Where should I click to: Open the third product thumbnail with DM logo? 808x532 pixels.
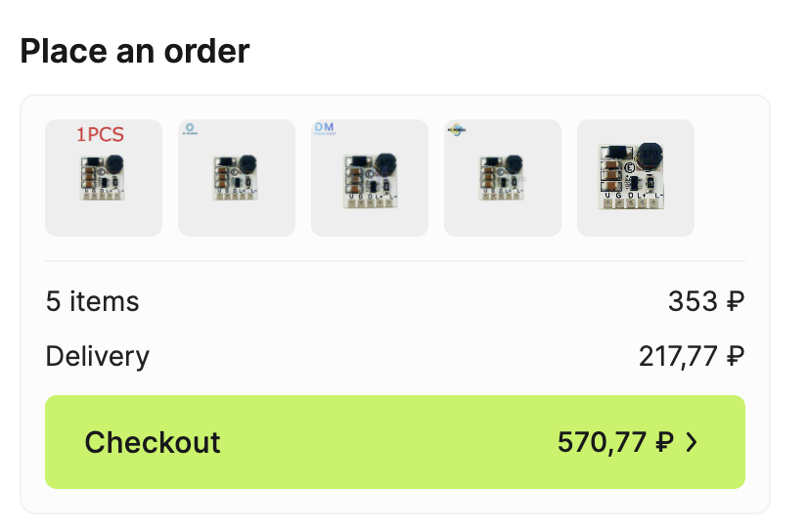370,178
